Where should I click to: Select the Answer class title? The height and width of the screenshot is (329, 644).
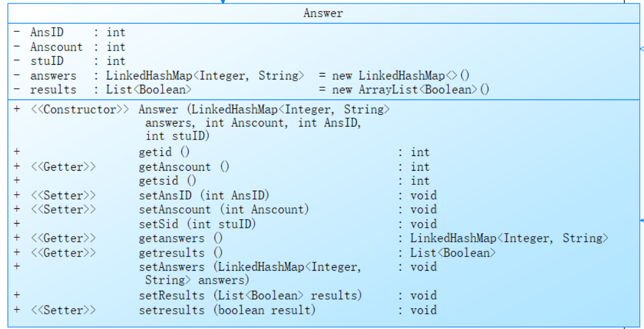pos(323,13)
